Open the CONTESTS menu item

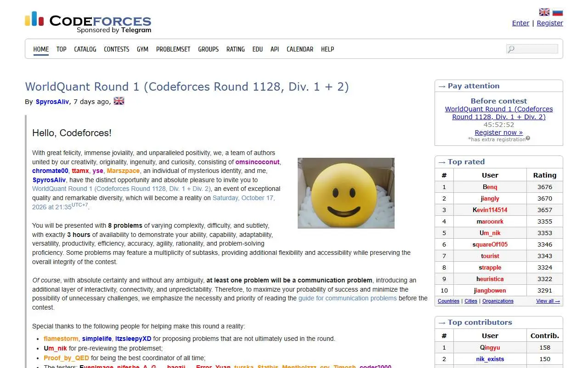point(117,49)
